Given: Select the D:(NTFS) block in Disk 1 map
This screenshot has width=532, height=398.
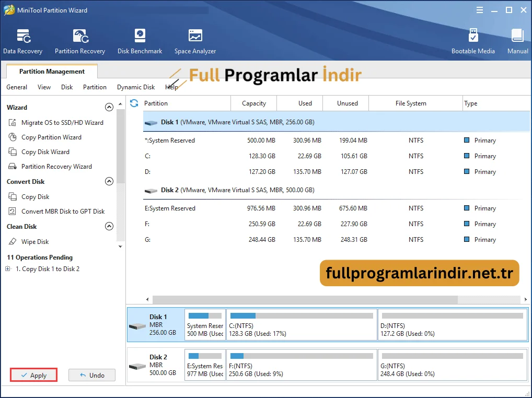Looking at the screenshot, I should (453, 324).
